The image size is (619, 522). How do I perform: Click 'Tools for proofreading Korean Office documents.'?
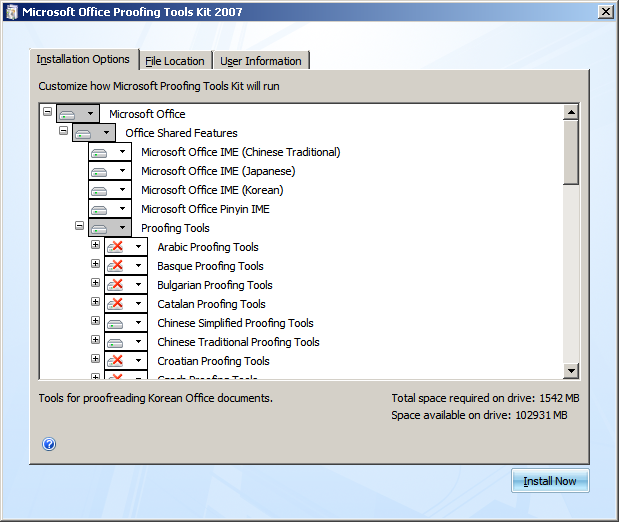(156, 398)
